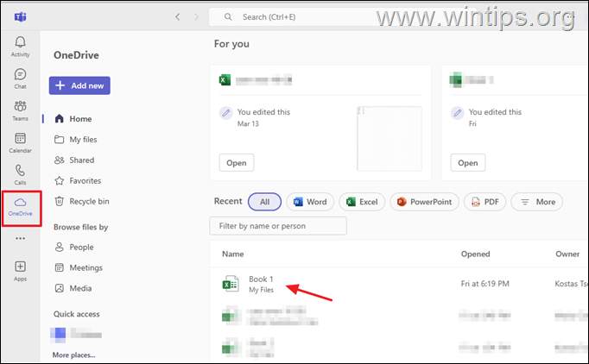Select the OneDrive cloud icon

20,205
